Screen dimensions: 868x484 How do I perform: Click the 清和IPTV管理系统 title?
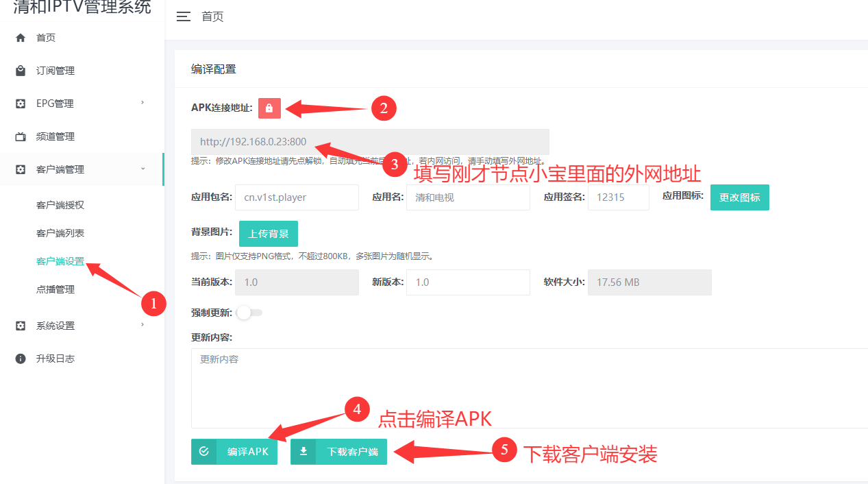click(x=82, y=8)
